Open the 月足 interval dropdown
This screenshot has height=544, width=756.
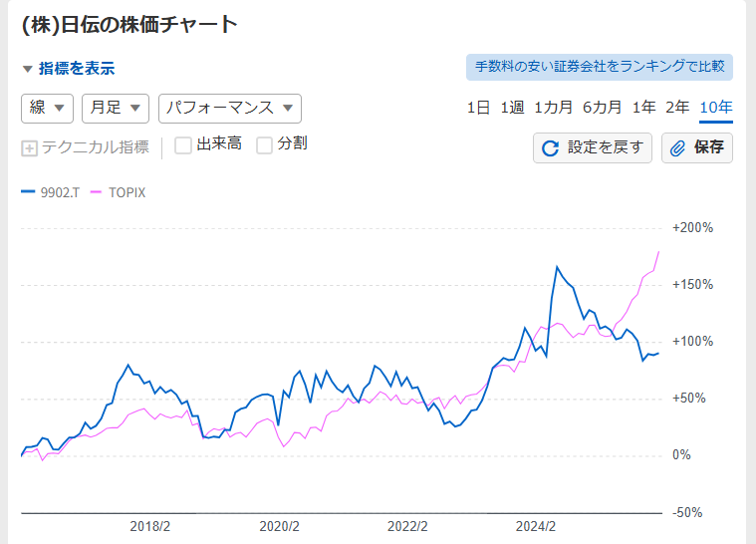[116, 108]
